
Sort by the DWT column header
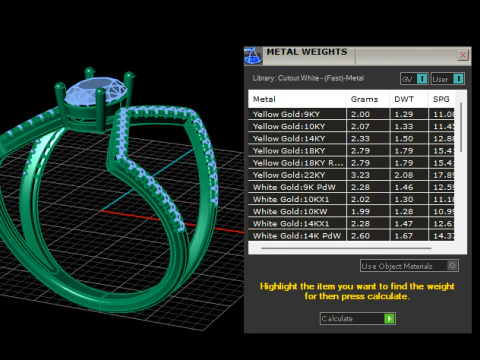click(x=409, y=99)
